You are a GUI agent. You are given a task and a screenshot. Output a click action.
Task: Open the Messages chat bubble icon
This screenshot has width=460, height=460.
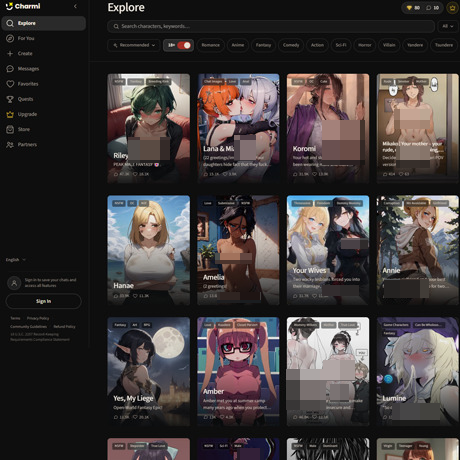coord(10,69)
